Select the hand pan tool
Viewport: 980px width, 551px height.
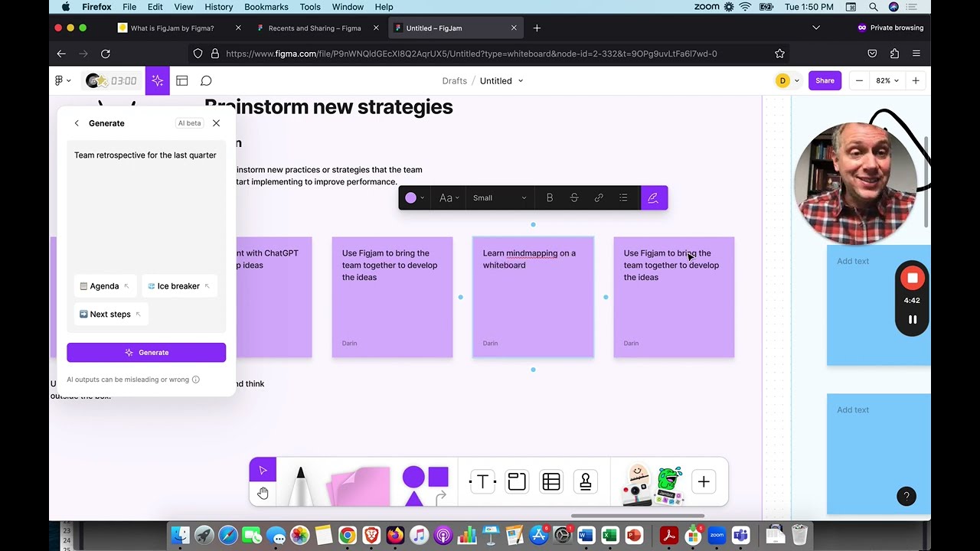(263, 493)
